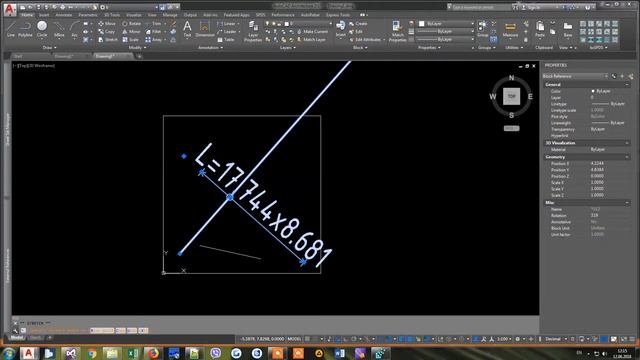This screenshot has width=640, height=360.
Task: Expand the Draw panel
Action: click(49, 47)
